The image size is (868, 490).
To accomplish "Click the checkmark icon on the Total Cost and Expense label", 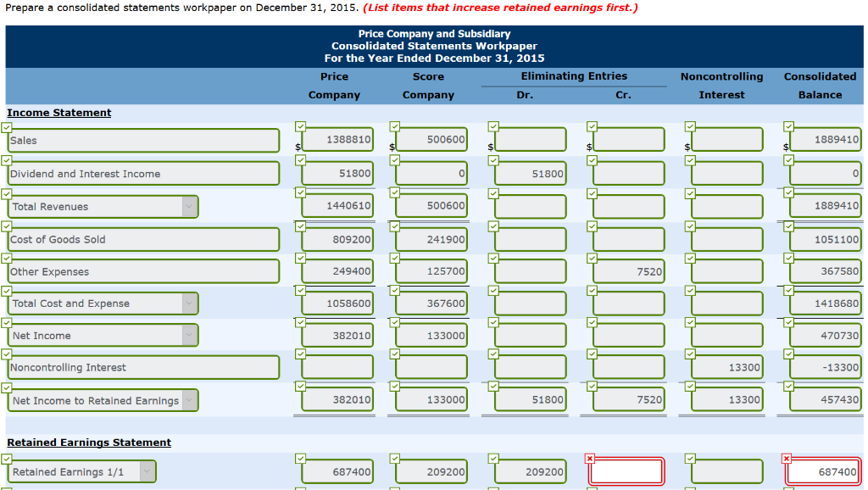I will coord(8,289).
